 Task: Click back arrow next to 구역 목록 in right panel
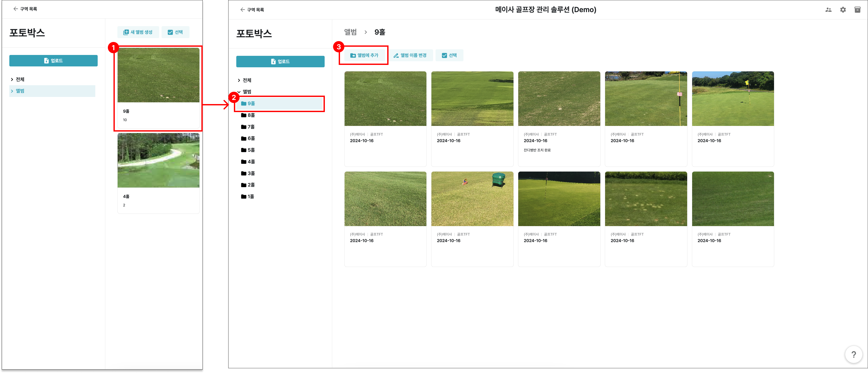(242, 10)
